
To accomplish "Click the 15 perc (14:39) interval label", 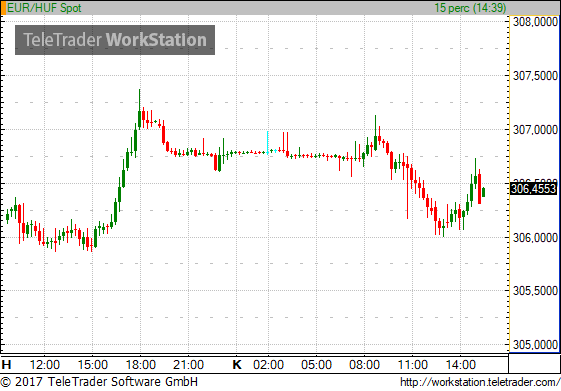I will [470, 8].
